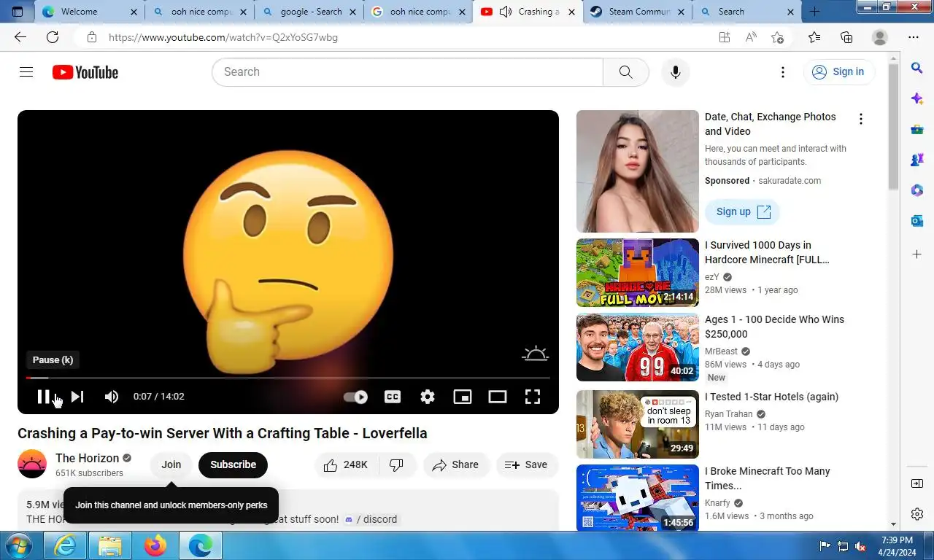Click the YouTube search magnifier button
This screenshot has width=934, height=560.
626,72
